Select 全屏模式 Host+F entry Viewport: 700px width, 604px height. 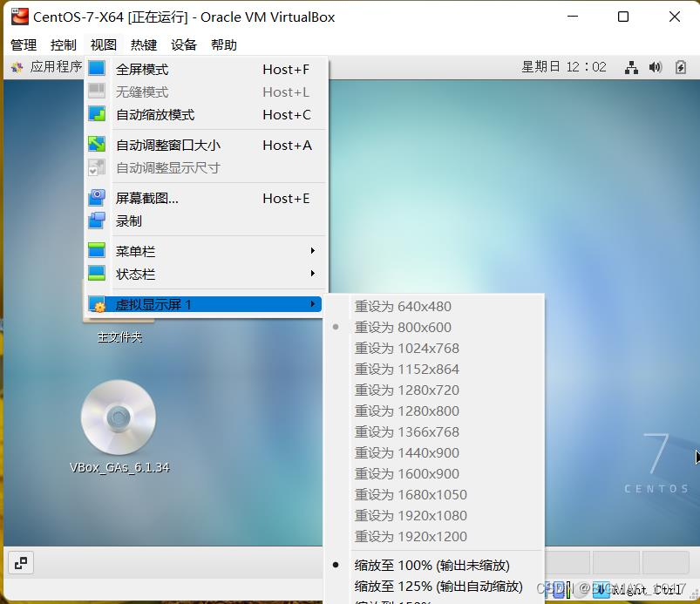point(206,69)
